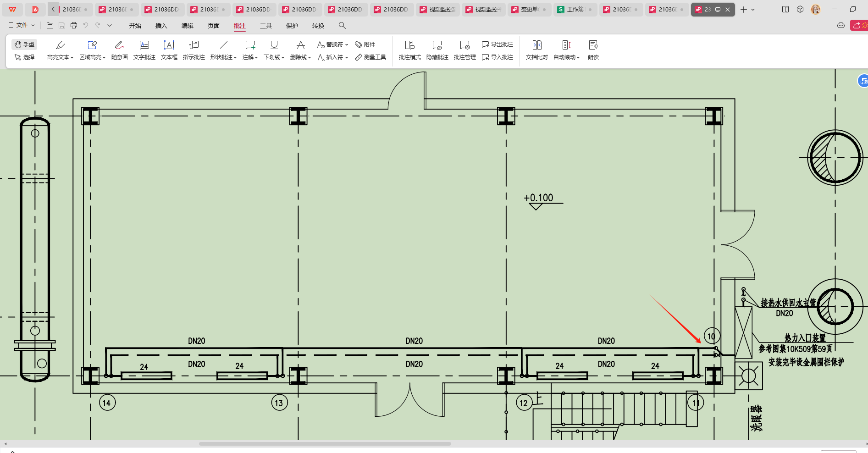Open the 编辑 ribbon tab

[x=188, y=26]
